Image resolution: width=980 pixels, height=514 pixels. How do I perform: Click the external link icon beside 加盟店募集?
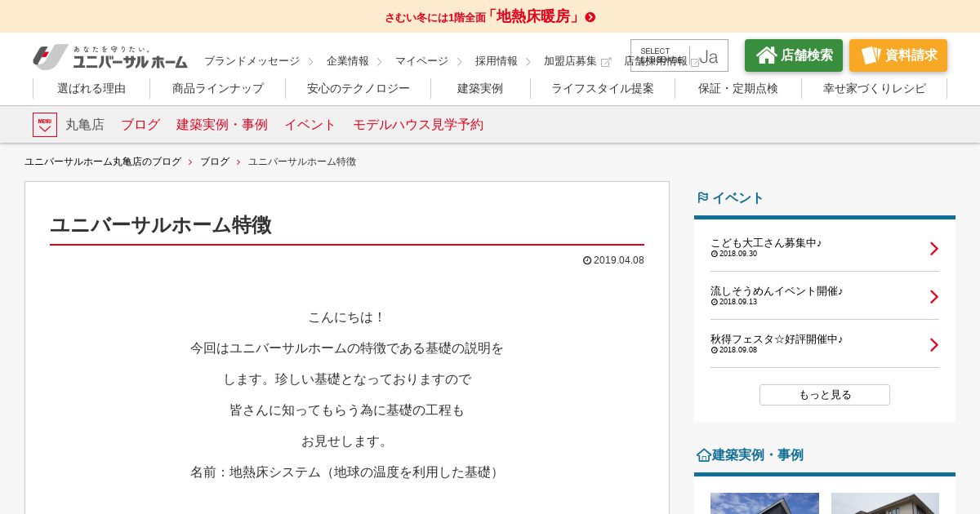606,62
